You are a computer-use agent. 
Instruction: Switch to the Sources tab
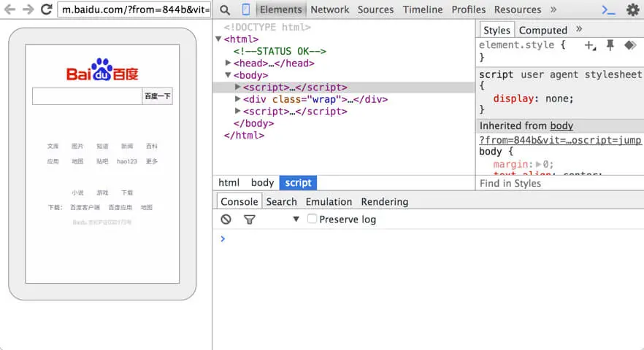point(375,9)
